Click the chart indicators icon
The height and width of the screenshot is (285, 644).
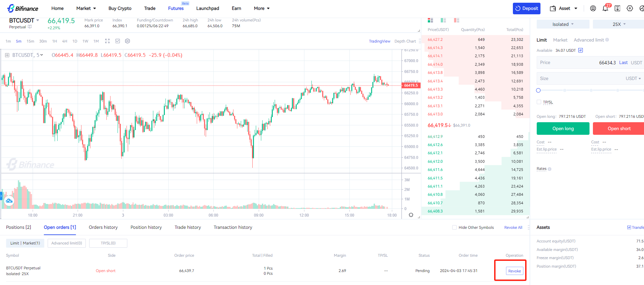coord(117,41)
